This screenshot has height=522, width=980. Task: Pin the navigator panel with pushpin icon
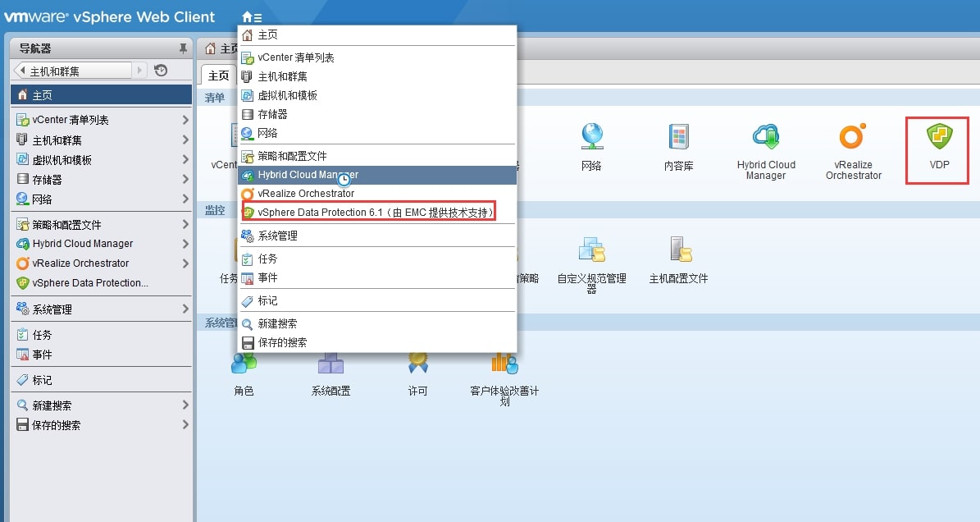[183, 48]
